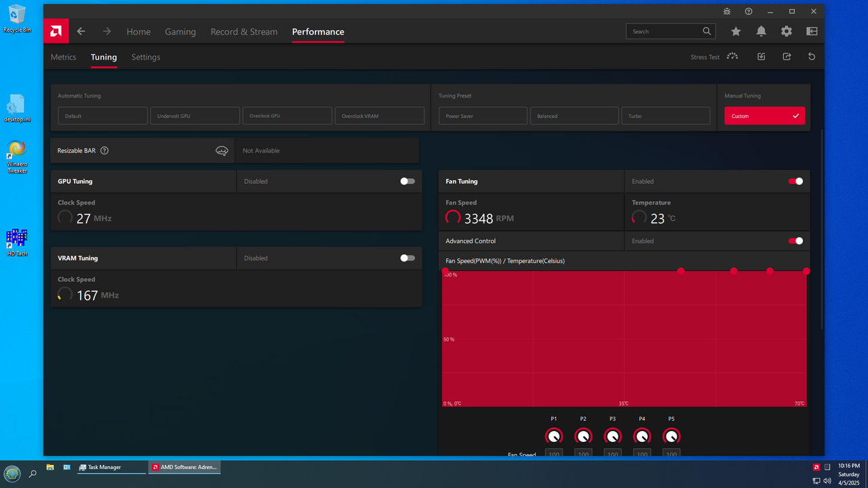Click the Resizable BAR help icon

click(x=104, y=150)
